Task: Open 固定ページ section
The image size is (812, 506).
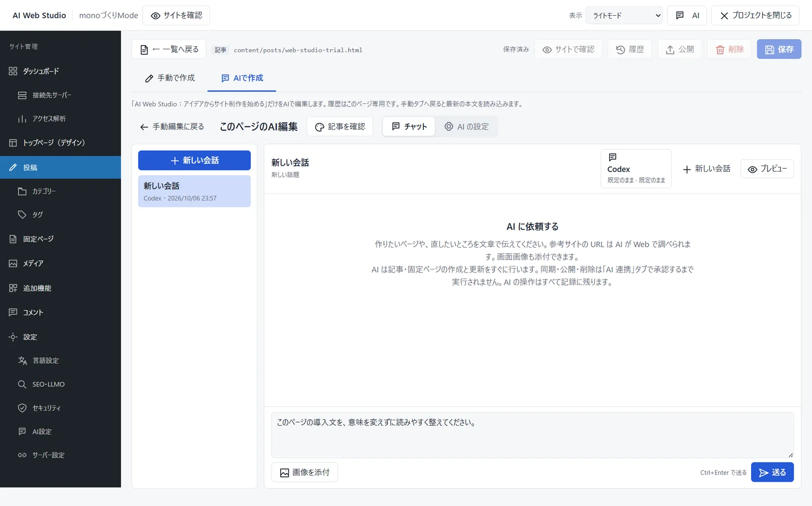Action: pyautogui.click(x=60, y=239)
